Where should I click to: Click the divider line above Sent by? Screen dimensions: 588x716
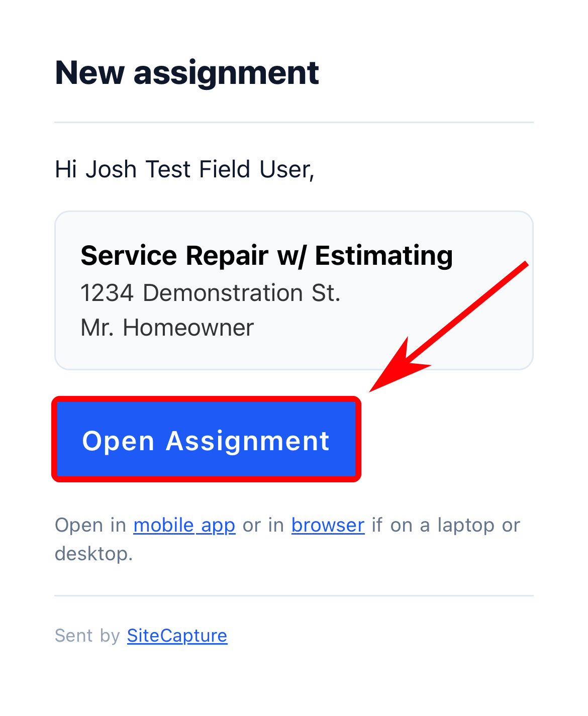pyautogui.click(x=293, y=594)
